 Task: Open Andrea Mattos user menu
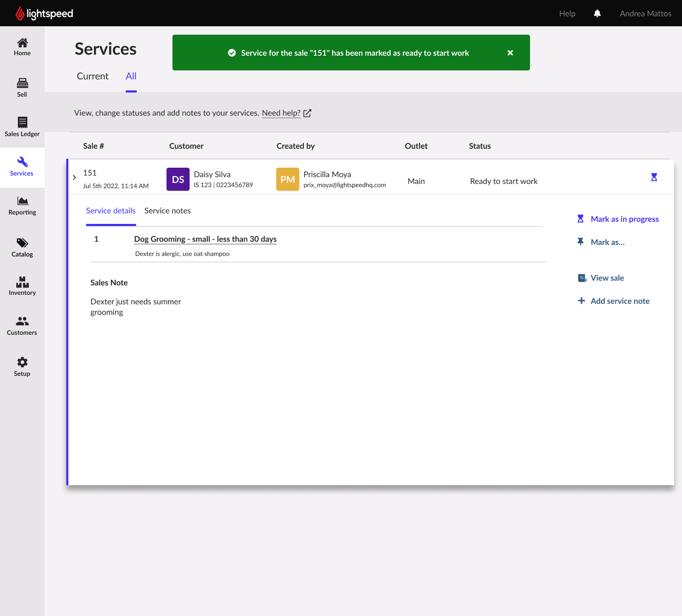[645, 14]
